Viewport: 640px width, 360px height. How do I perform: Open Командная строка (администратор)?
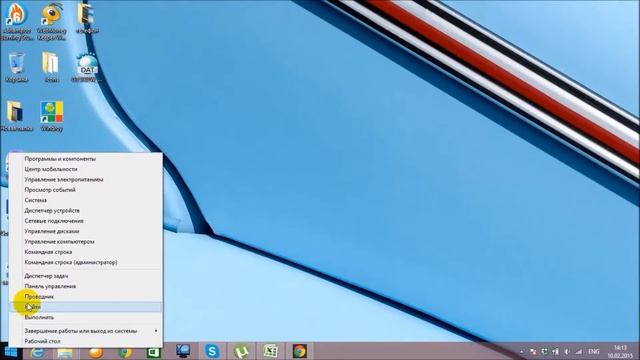click(x=86, y=262)
